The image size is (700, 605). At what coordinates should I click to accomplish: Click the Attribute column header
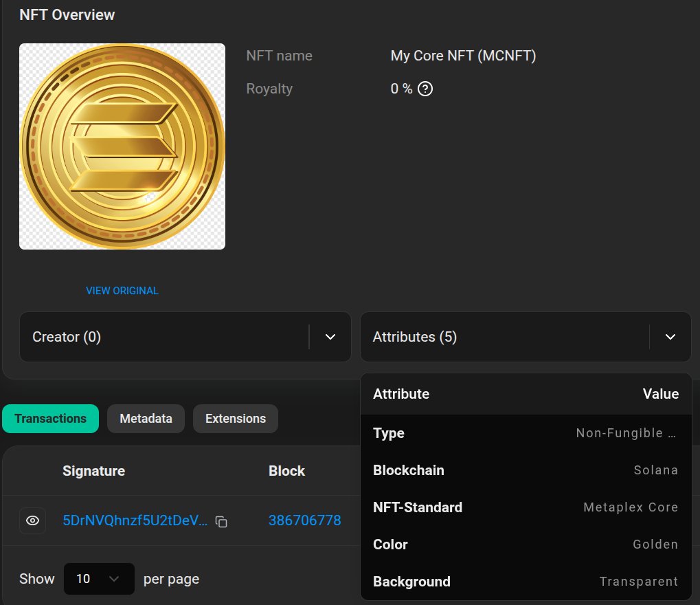tap(401, 394)
